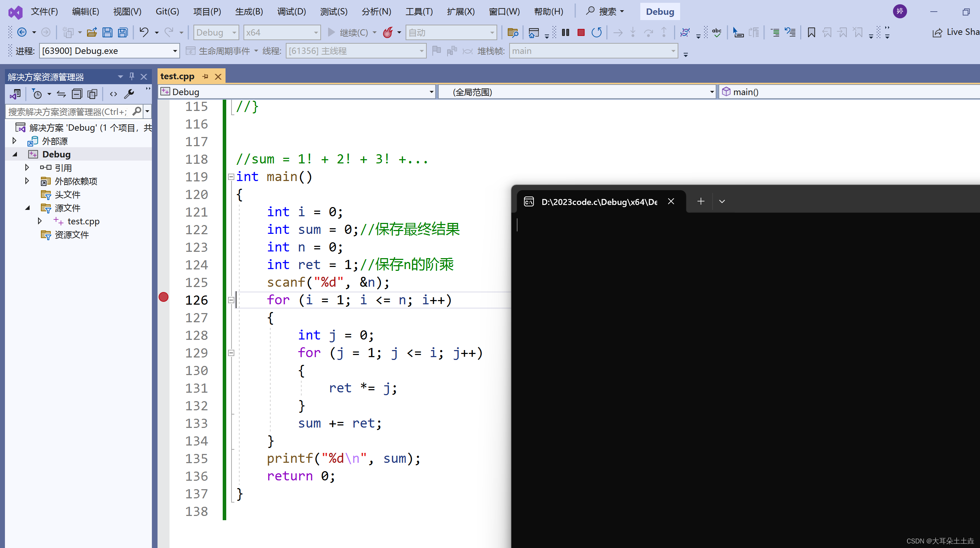Click the Solution Explorer home/switch views icon

pos(16,94)
